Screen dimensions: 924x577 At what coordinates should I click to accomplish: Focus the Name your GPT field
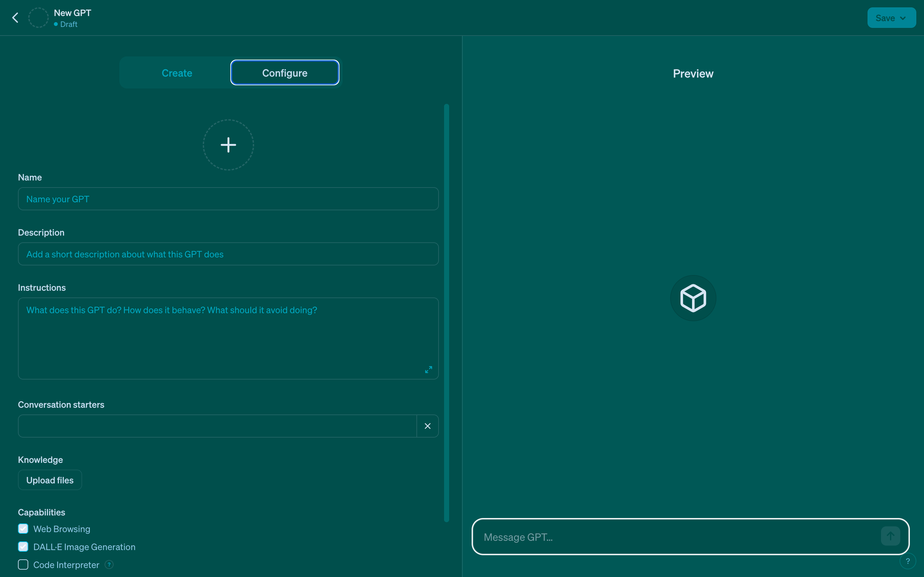click(228, 199)
